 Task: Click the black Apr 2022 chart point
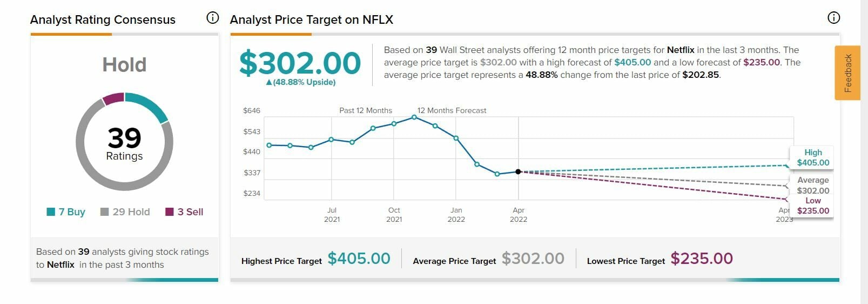click(518, 171)
